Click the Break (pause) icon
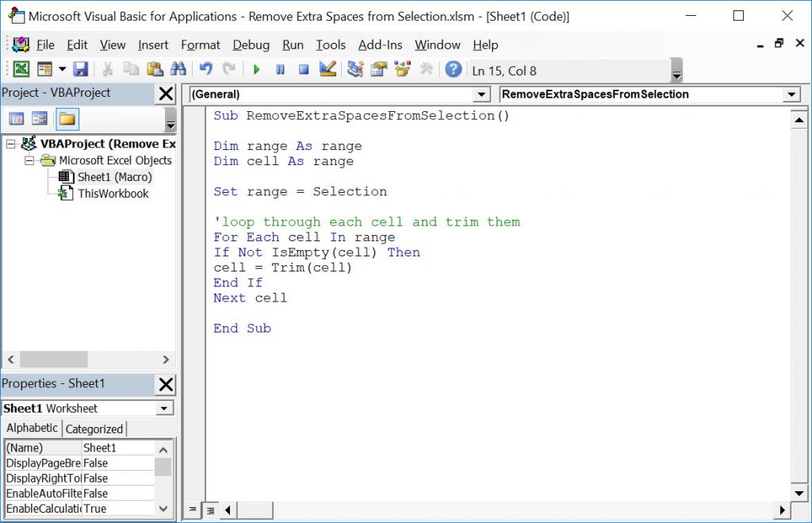812x523 pixels. click(282, 70)
